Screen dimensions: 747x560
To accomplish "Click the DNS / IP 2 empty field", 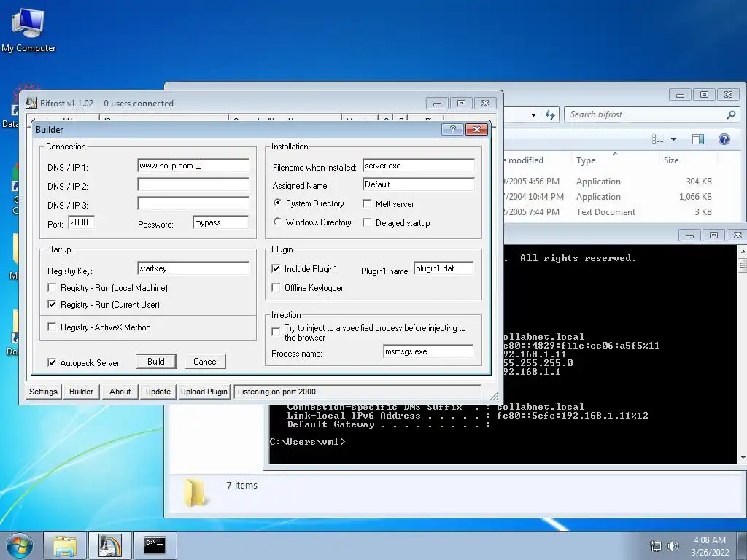I will (193, 184).
